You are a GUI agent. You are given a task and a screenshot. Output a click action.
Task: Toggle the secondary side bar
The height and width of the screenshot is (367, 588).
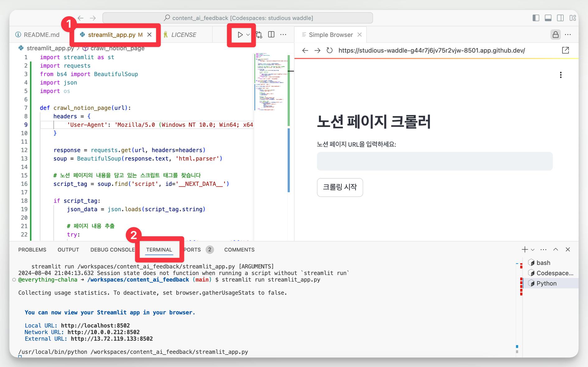tap(560, 18)
